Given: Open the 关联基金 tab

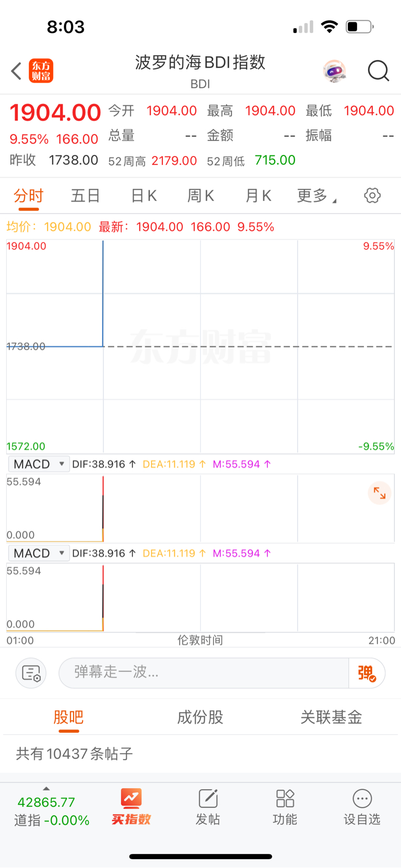Looking at the screenshot, I should tap(331, 717).
